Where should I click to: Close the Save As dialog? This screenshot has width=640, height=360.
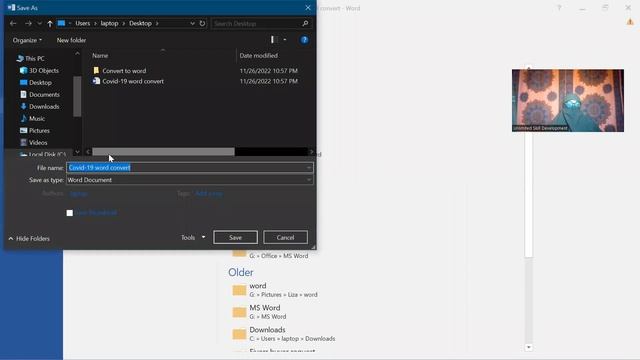pyautogui.click(x=308, y=8)
